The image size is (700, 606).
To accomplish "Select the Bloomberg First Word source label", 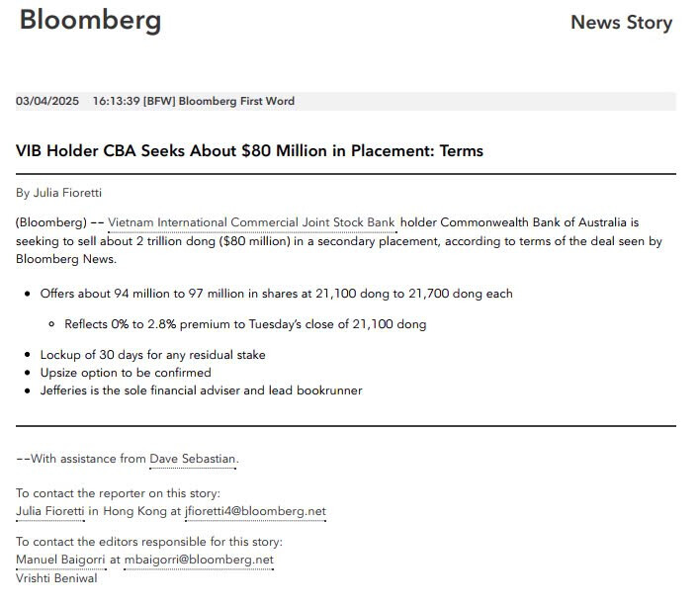I will pos(236,101).
